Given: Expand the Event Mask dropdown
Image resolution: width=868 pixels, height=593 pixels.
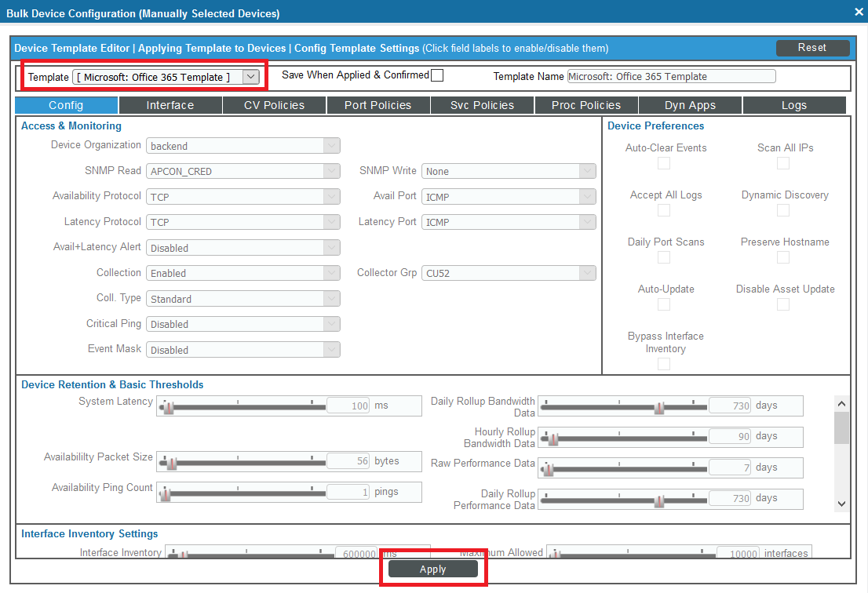Looking at the screenshot, I should pyautogui.click(x=243, y=350).
